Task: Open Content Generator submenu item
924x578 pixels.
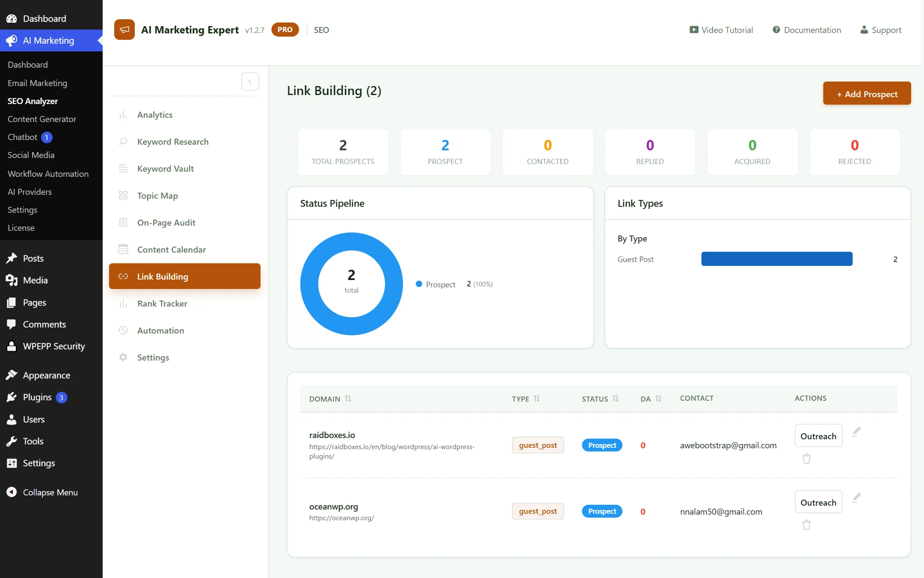Action: (x=42, y=119)
